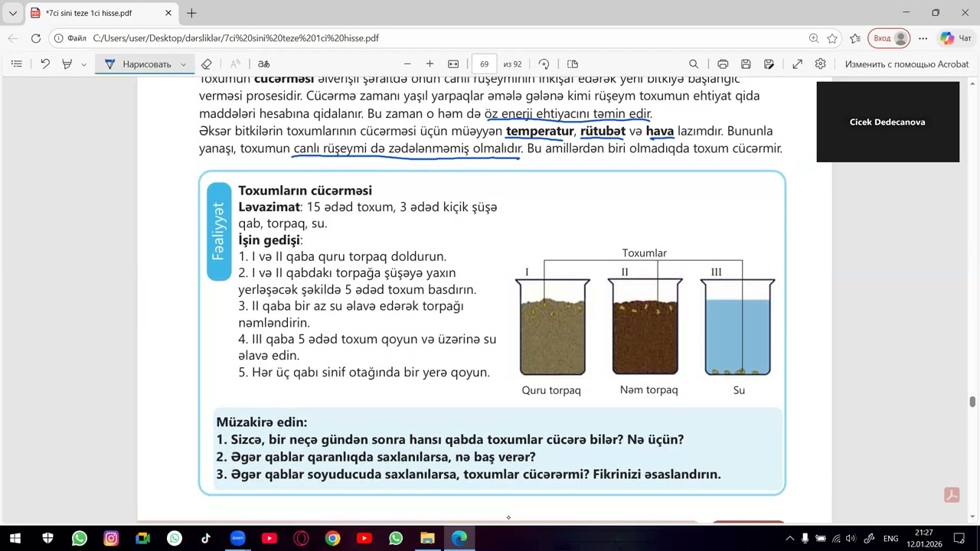980x551 pixels.
Task: Print the PDF document
Action: (x=723, y=64)
